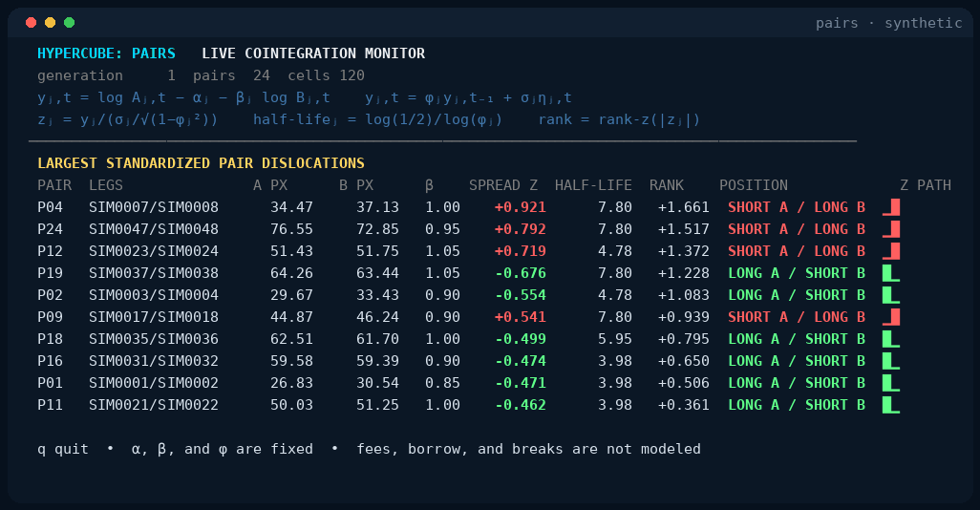Click the Z path sparkline for P11

pyautogui.click(x=891, y=405)
